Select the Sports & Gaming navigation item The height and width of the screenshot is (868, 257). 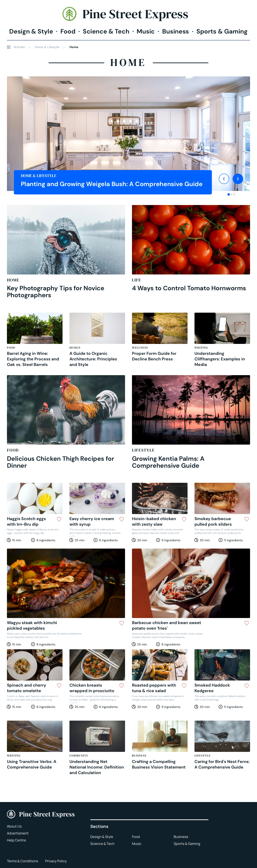click(x=222, y=31)
